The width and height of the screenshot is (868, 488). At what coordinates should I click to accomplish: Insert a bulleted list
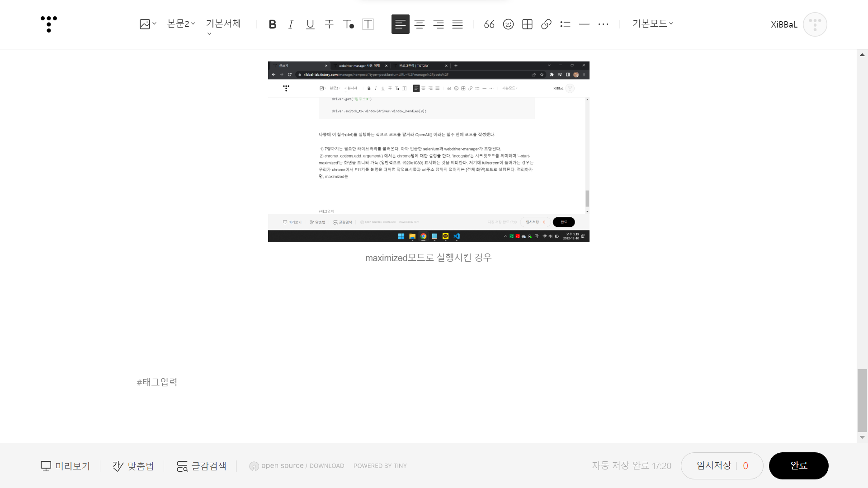(x=565, y=24)
